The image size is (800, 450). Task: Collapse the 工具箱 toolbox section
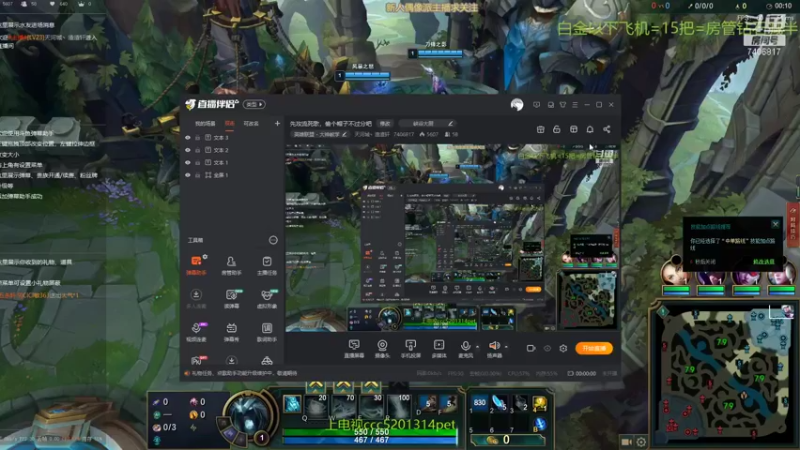(273, 240)
